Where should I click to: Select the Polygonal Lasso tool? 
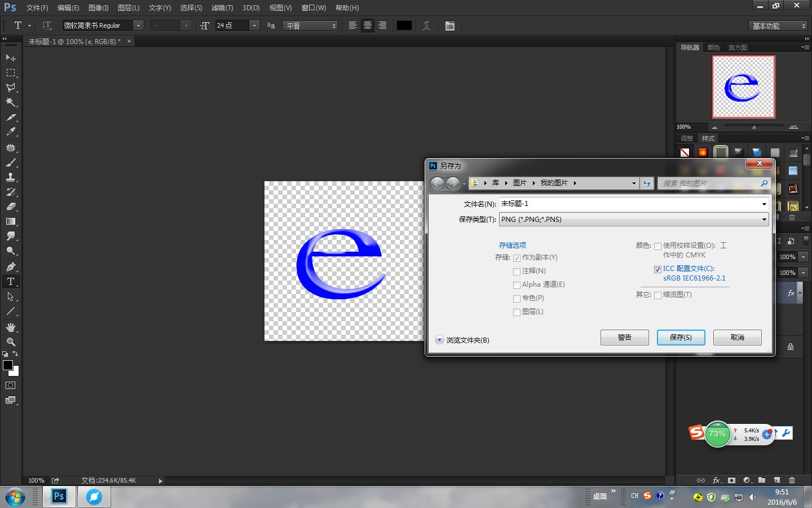point(11,87)
